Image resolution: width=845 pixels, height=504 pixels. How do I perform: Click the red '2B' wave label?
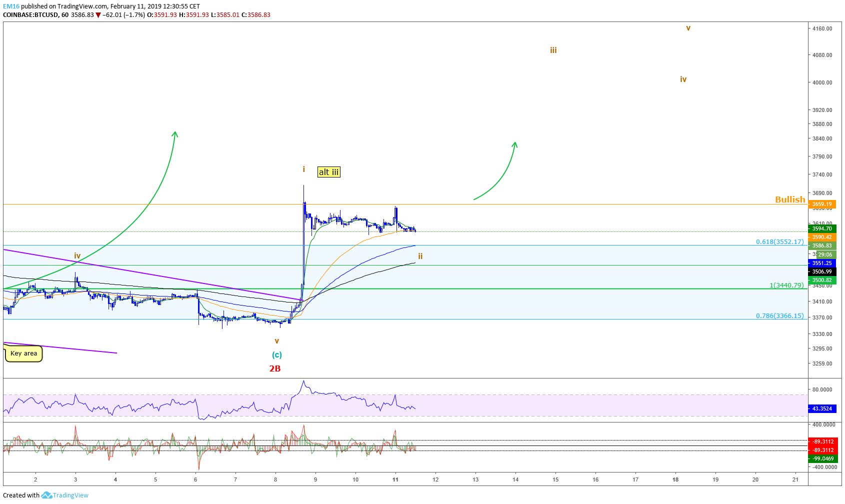[x=275, y=368]
